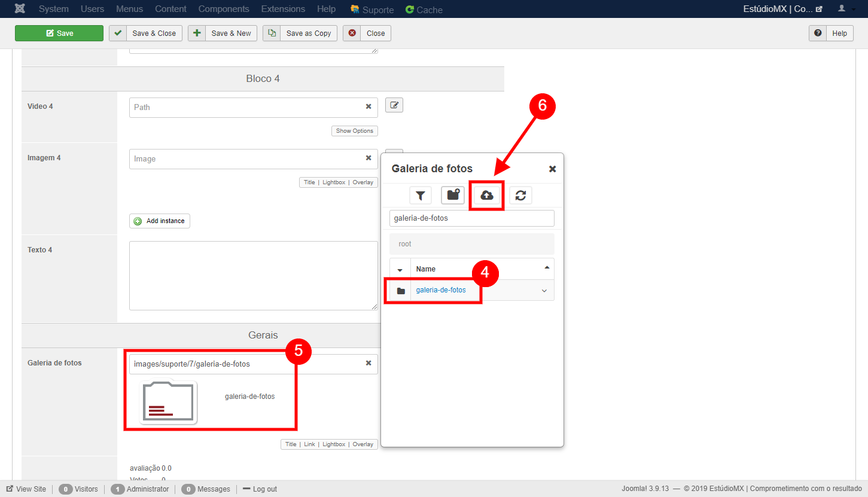Image resolution: width=868 pixels, height=497 pixels.
Task: Create new folder via folder-plus icon
Action: (453, 196)
